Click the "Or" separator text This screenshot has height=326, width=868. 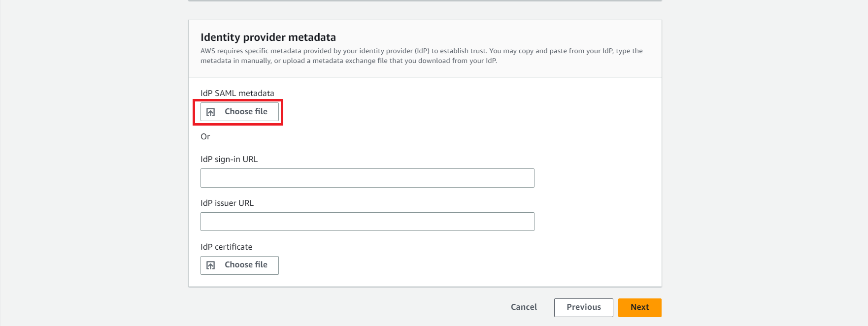tap(205, 137)
